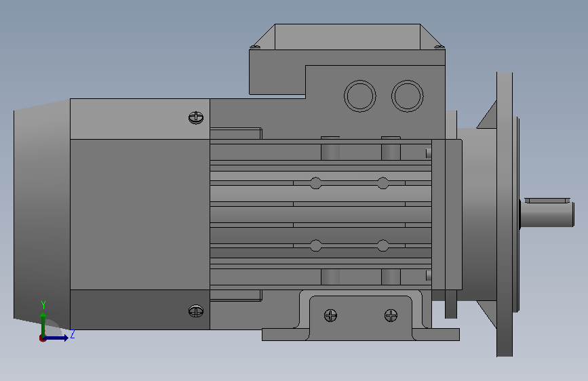
Task: Pick the lower Phillips screw on the fan cover
Action: point(196,311)
